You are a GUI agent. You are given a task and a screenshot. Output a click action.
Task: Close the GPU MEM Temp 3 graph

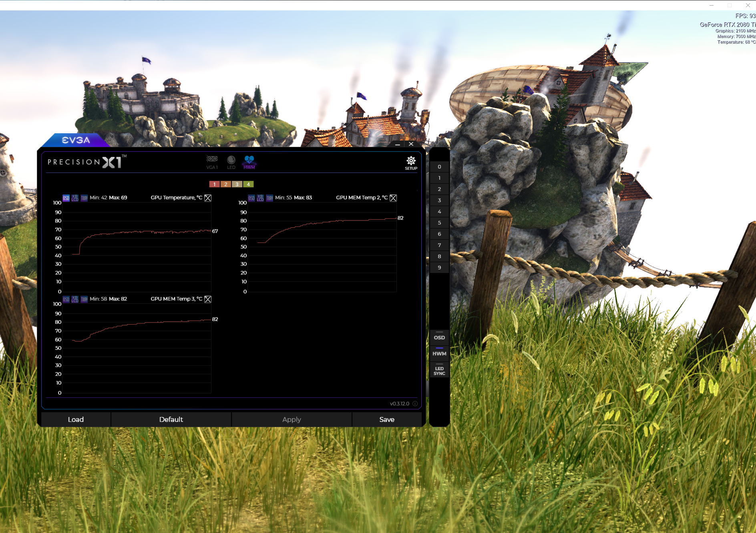coord(208,299)
